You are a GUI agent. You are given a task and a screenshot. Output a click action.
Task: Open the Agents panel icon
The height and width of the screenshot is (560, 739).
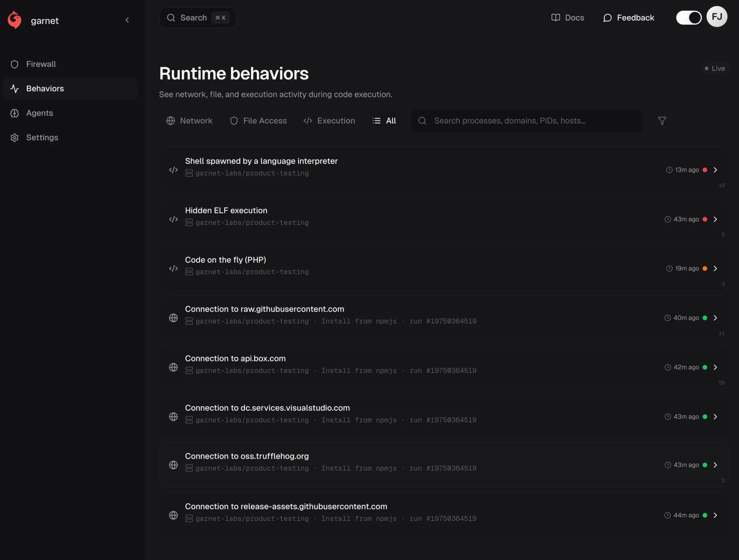pyautogui.click(x=15, y=113)
